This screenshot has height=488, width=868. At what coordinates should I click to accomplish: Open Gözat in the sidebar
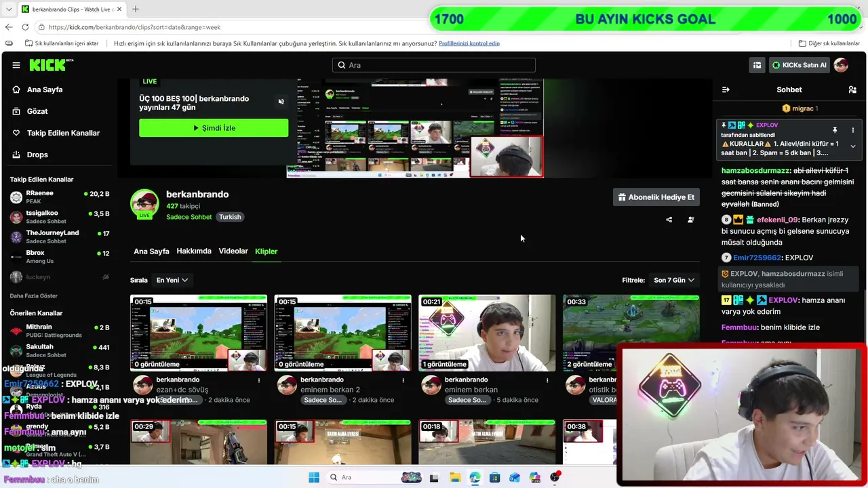click(37, 111)
